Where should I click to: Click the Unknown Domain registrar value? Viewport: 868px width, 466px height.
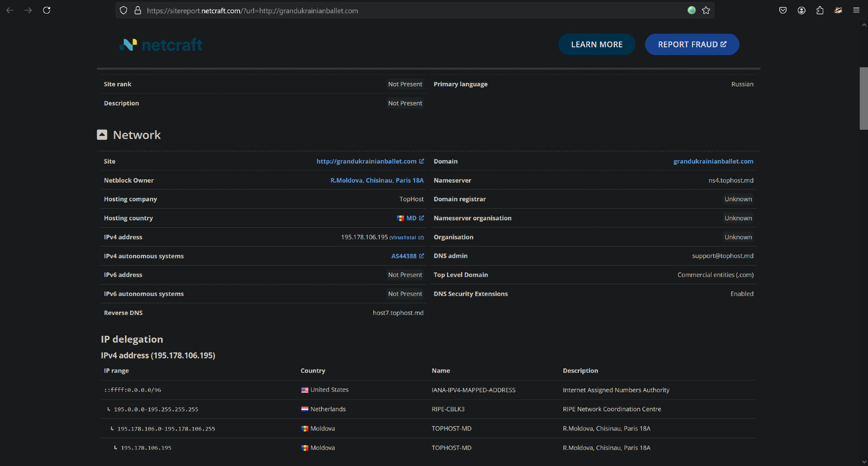point(738,199)
